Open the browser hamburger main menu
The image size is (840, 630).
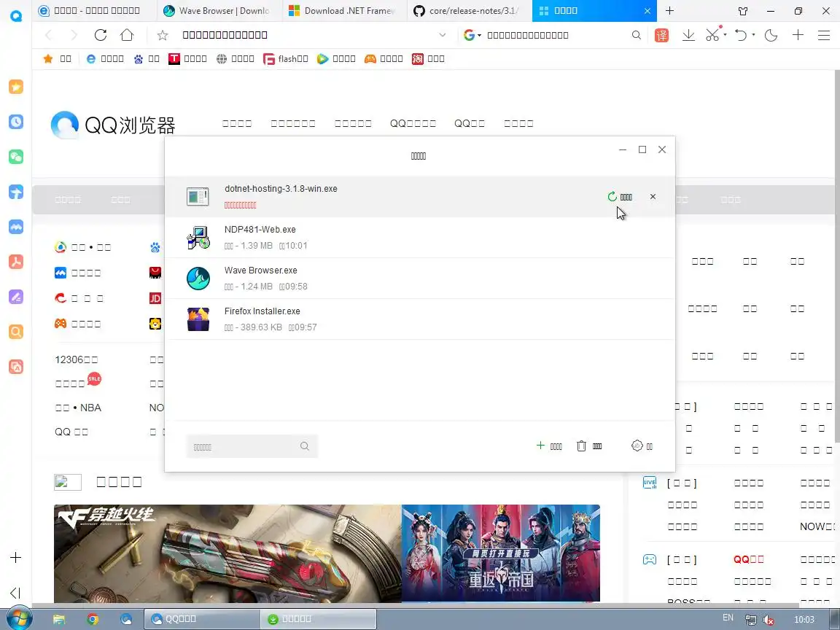tap(824, 35)
